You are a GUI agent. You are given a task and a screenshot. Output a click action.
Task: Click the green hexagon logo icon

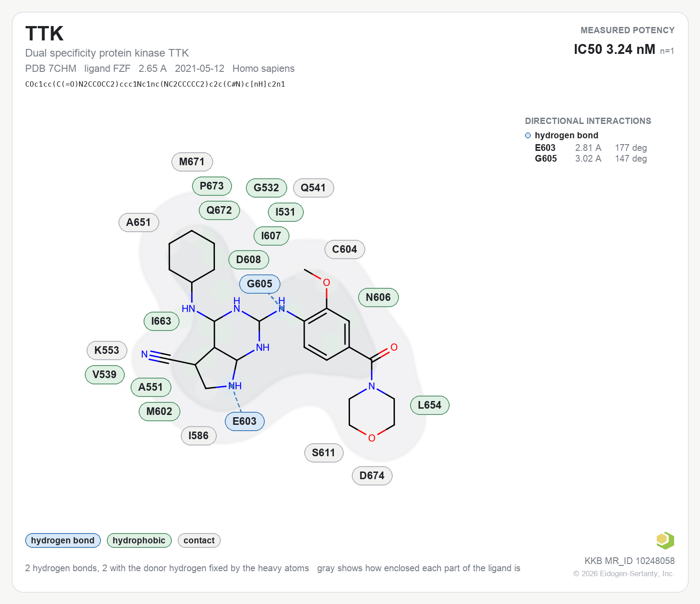click(x=665, y=540)
